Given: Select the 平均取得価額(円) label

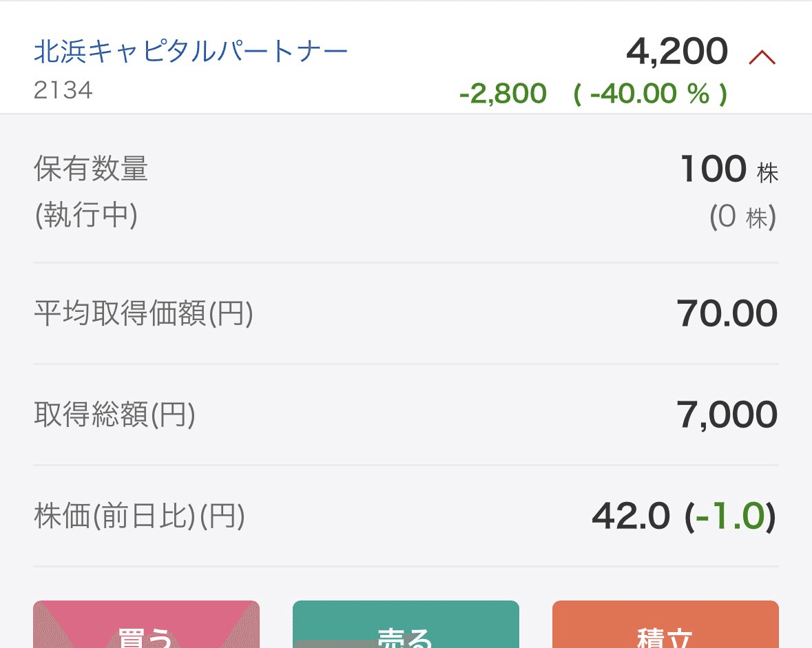Looking at the screenshot, I should 143,314.
